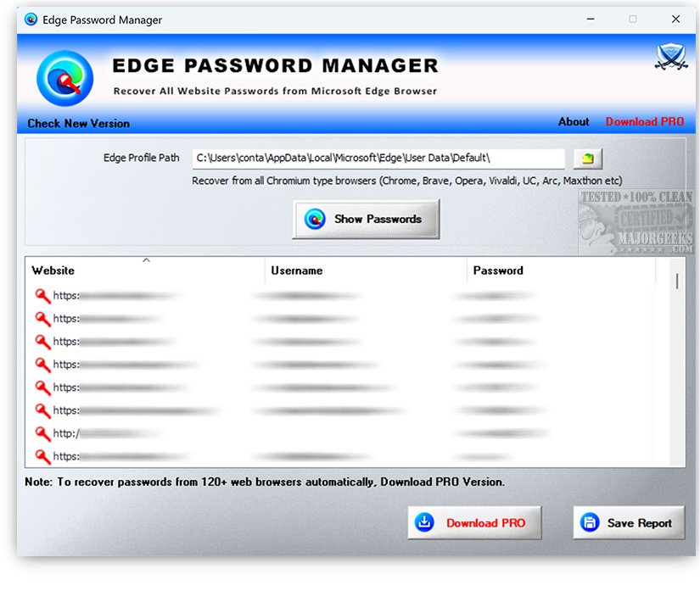
Task: Sort by the Password column header
Action: point(561,270)
